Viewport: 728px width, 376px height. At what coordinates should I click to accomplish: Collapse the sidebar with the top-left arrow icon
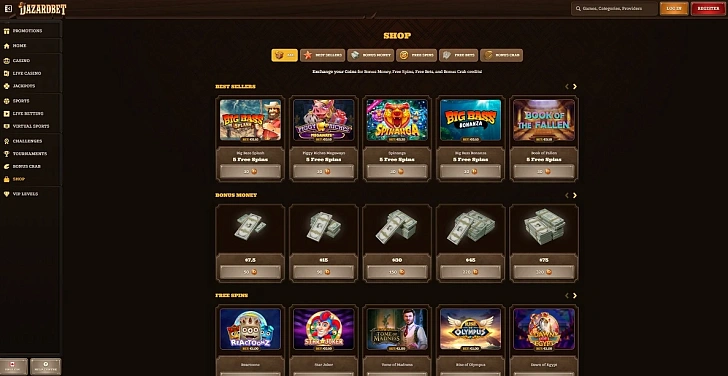pyautogui.click(x=8, y=8)
